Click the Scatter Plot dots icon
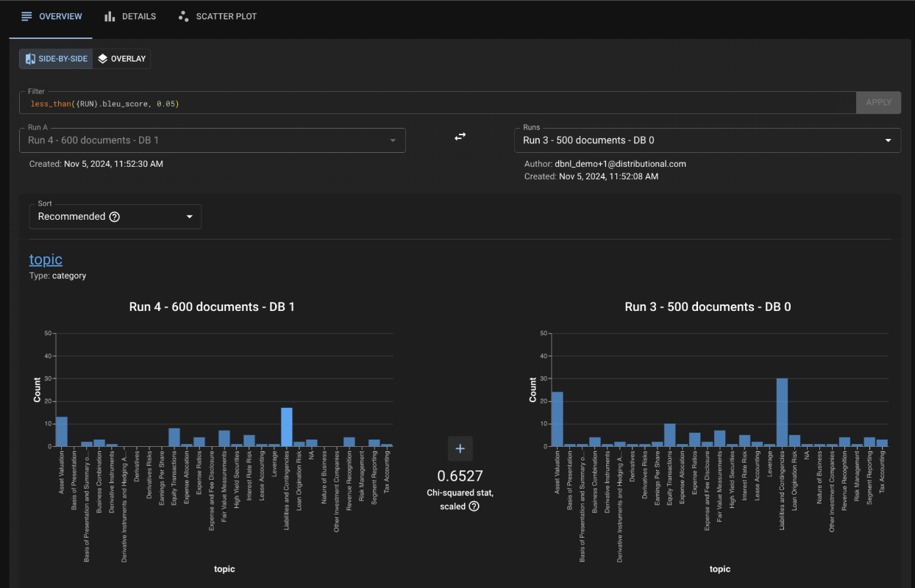Viewport: 915px width, 588px height. click(x=183, y=16)
